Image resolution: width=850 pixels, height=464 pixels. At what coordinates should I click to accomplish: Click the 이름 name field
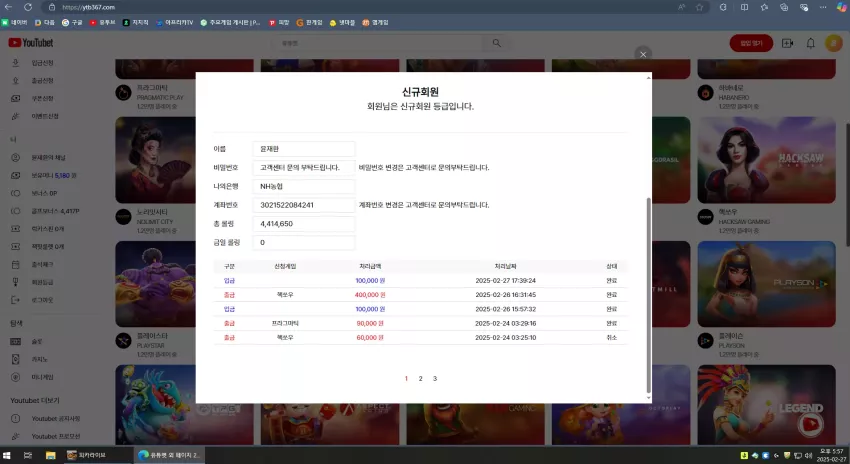click(x=304, y=149)
